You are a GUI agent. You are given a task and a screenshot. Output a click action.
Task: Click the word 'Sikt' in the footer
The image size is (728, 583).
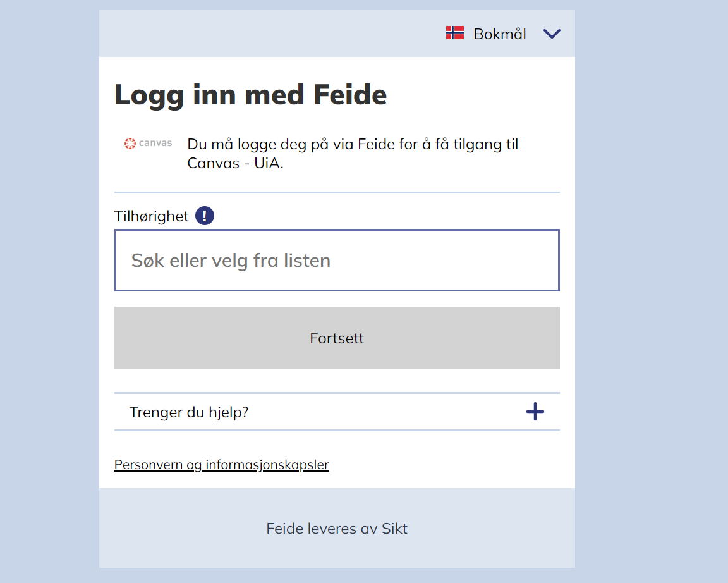tap(395, 529)
